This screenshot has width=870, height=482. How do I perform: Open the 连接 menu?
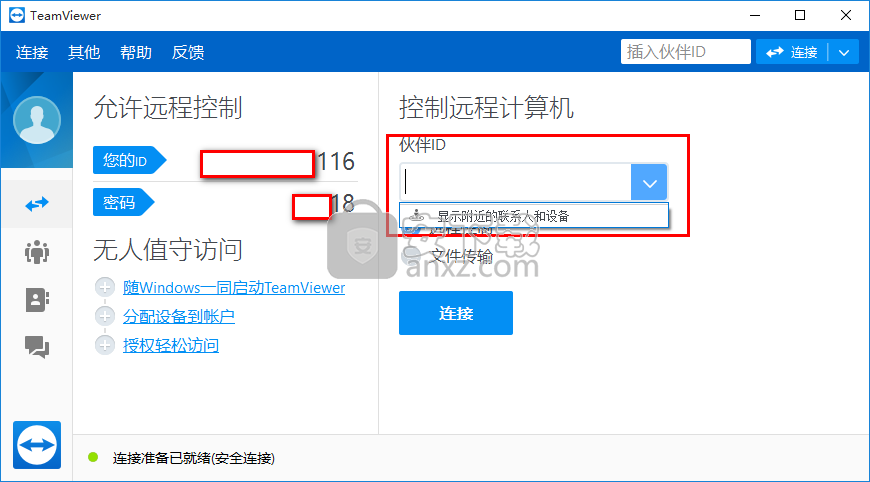(32, 52)
